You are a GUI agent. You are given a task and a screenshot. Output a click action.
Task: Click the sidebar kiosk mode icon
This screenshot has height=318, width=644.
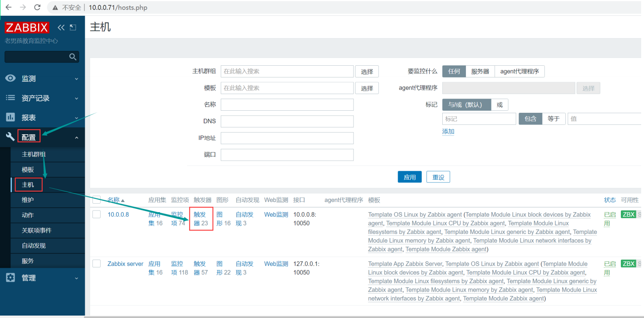[x=73, y=28]
